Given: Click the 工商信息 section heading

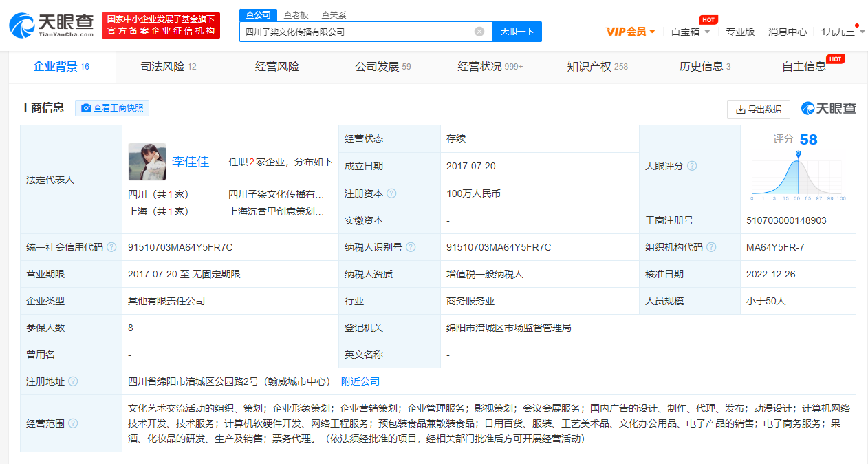Looking at the screenshot, I should tap(42, 107).
